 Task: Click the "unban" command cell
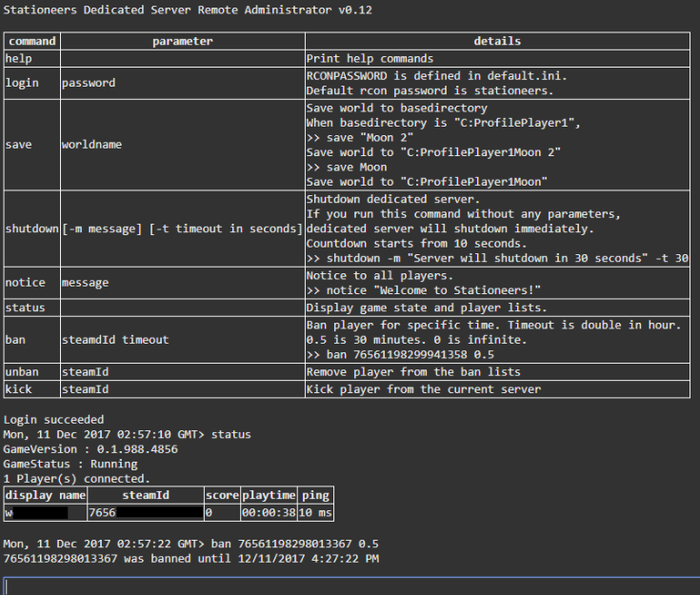tap(22, 372)
